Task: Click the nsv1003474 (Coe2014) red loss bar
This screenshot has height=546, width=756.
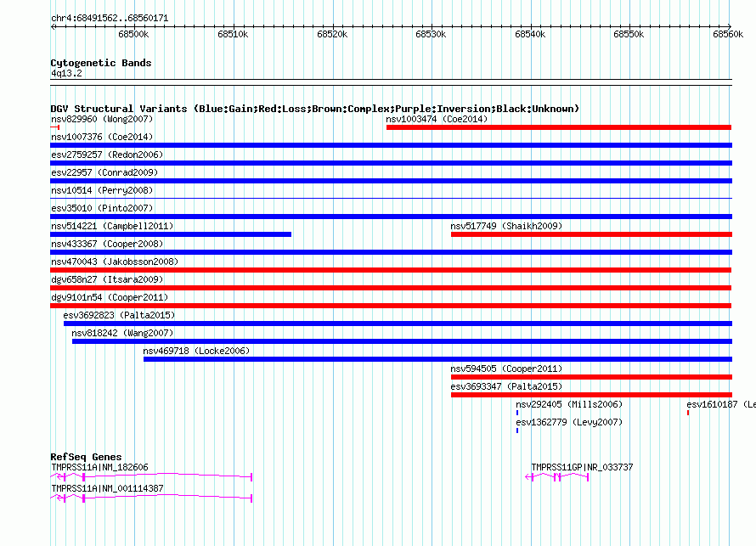Action: pos(559,127)
